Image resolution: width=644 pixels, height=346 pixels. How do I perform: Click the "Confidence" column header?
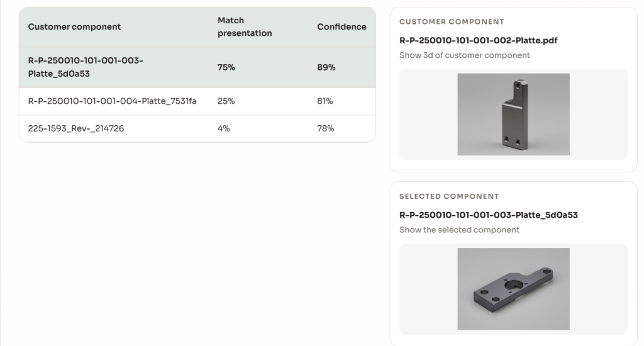click(341, 27)
